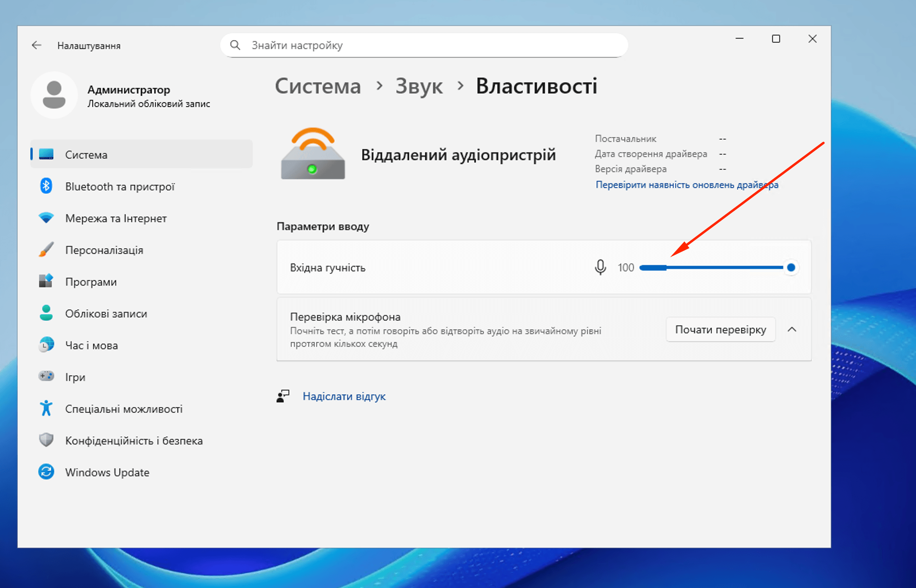The height and width of the screenshot is (588, 916).
Task: Click the input volume value 100
Action: coord(626,267)
